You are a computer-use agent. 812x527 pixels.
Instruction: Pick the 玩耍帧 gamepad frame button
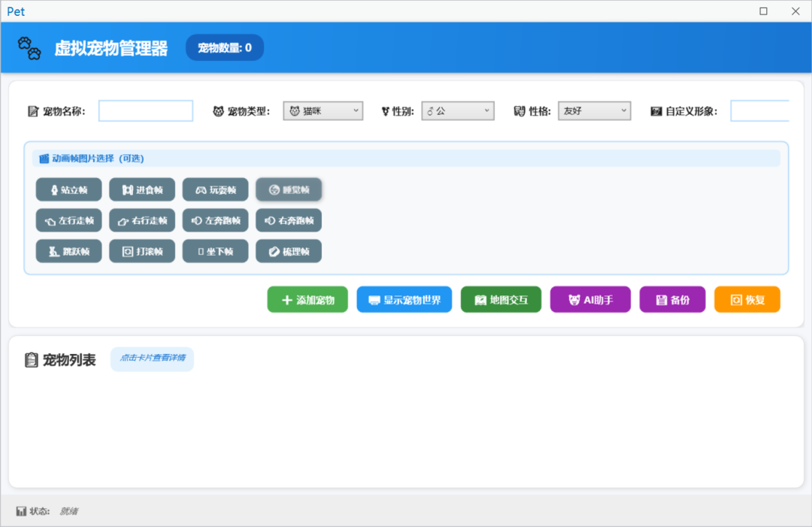(215, 190)
